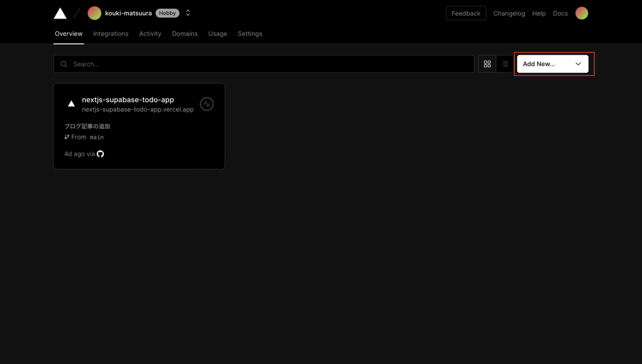Switch to the Activity tab

[150, 34]
